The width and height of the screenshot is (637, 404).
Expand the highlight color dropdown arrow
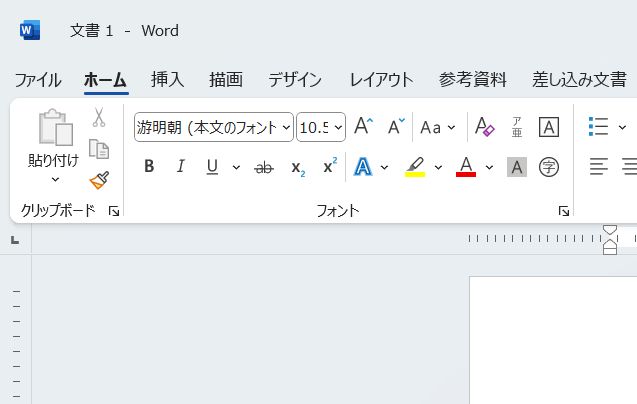pos(438,167)
